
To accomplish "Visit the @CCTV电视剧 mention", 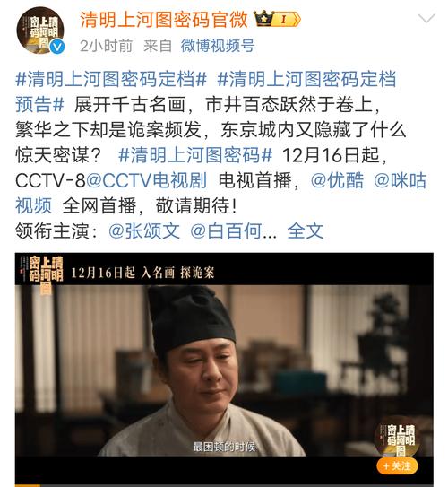I will pyautogui.click(x=146, y=180).
